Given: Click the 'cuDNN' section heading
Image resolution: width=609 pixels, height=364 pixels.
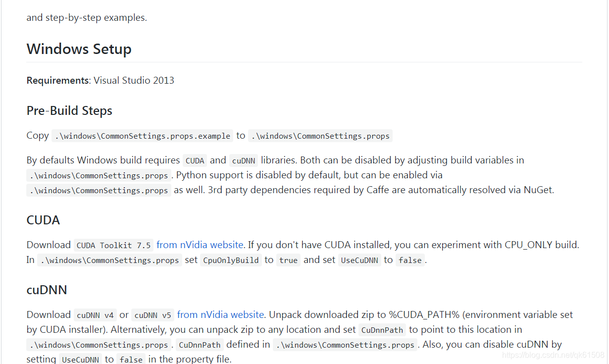Looking at the screenshot, I should point(47,290).
